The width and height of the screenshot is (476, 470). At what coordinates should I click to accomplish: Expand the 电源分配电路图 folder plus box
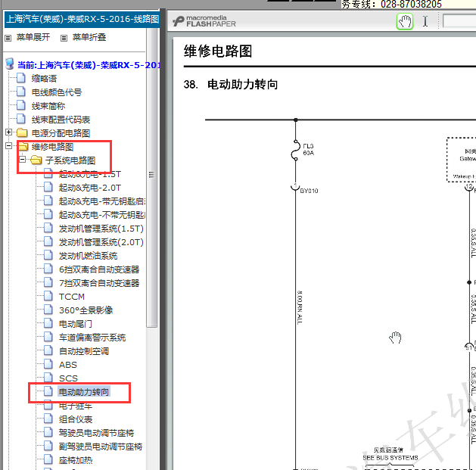point(9,132)
